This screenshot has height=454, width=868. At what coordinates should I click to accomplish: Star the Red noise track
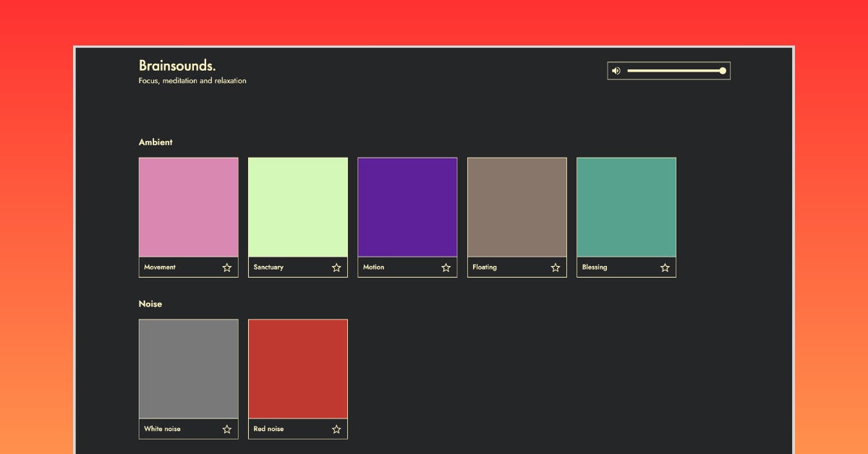point(336,429)
